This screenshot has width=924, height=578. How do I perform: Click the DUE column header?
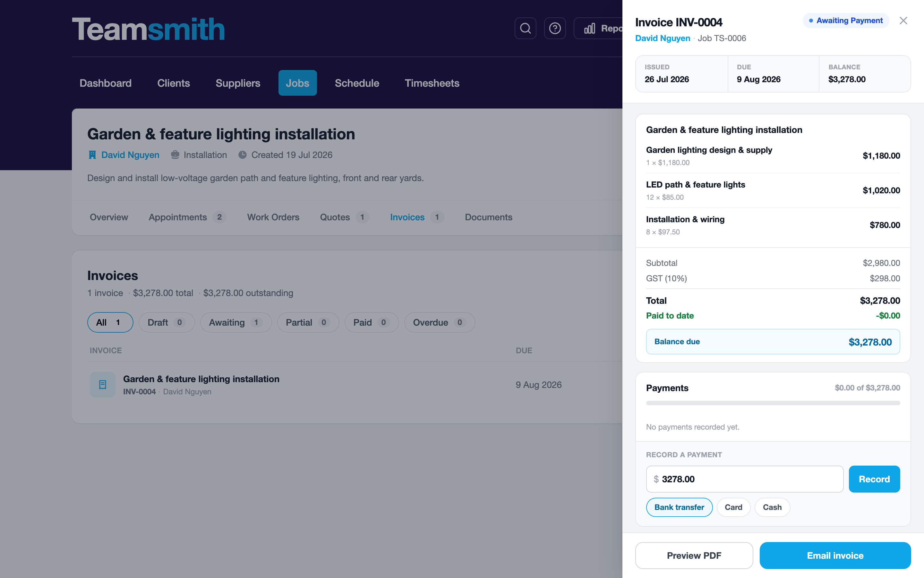[x=524, y=351]
